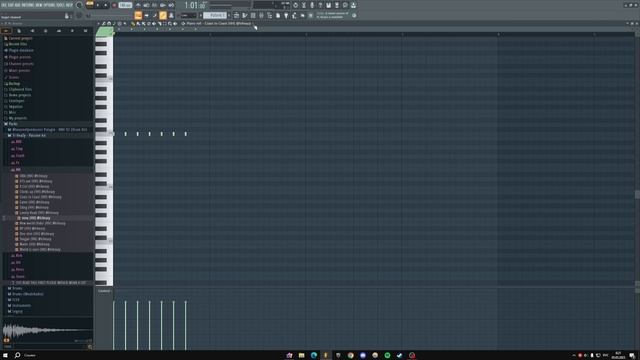Click the one-click audio recording microphone icon
The image size is (640, 360).
(312, 5)
